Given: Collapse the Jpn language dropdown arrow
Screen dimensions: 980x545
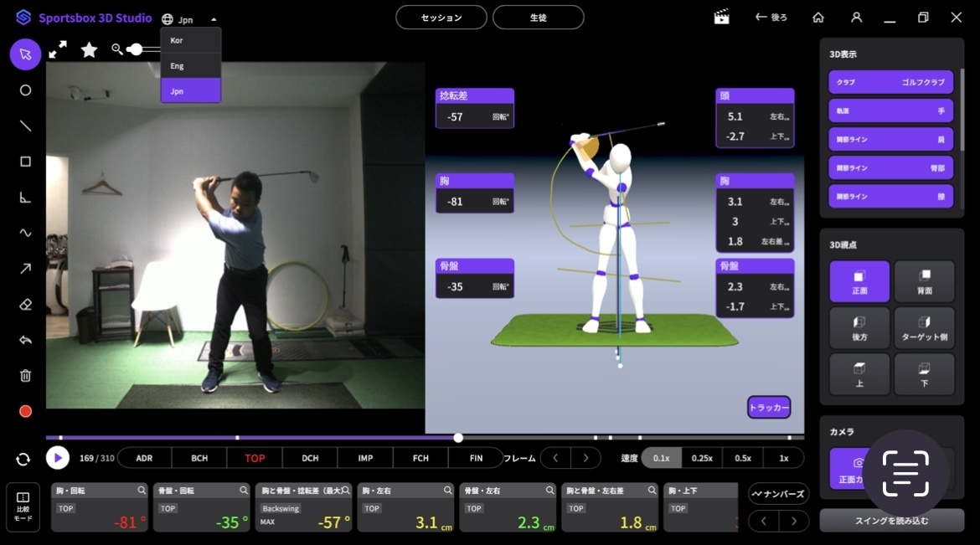Looking at the screenshot, I should pyautogui.click(x=214, y=19).
